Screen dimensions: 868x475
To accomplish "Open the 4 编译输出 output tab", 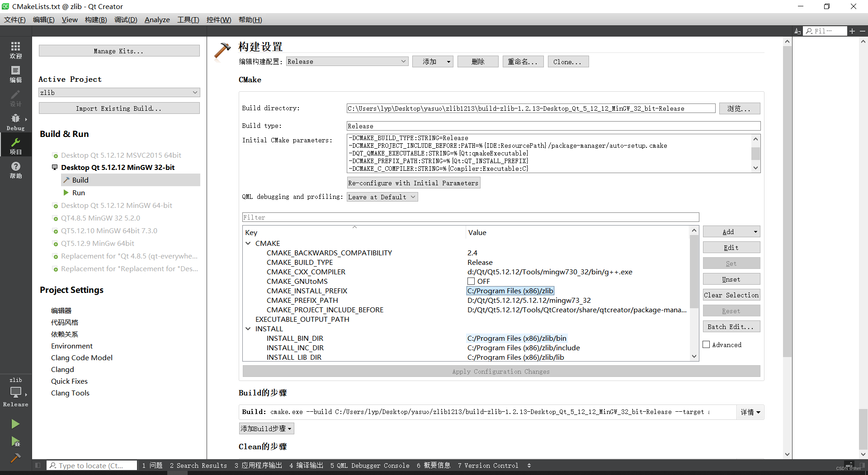I will point(306,466).
